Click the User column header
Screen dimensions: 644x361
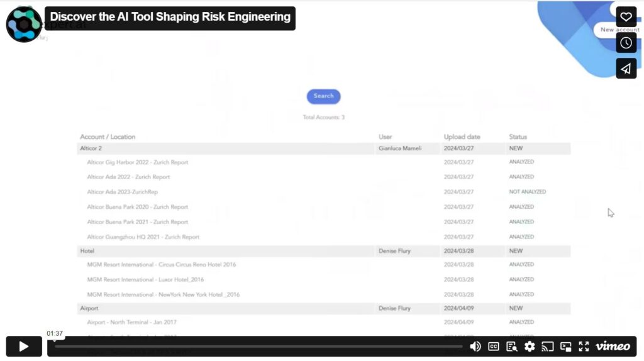386,136
